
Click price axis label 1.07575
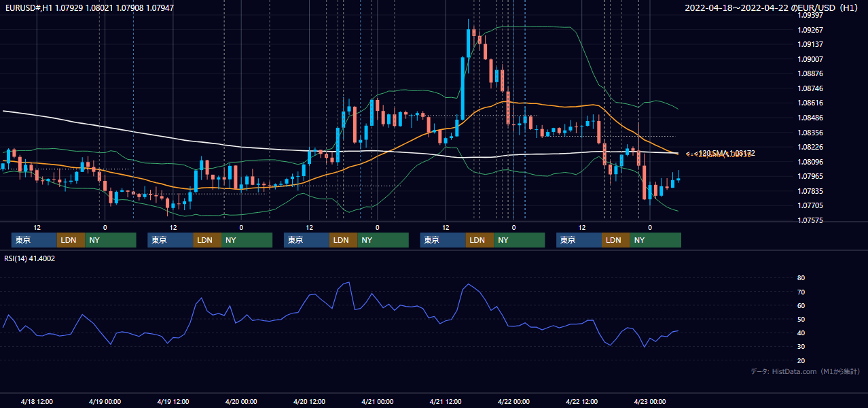810,220
